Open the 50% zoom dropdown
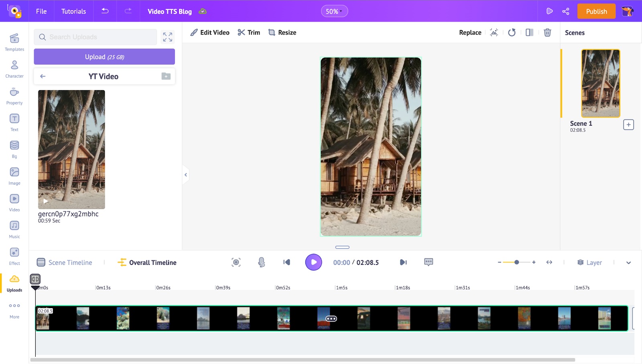The image size is (642, 364). coord(334,11)
